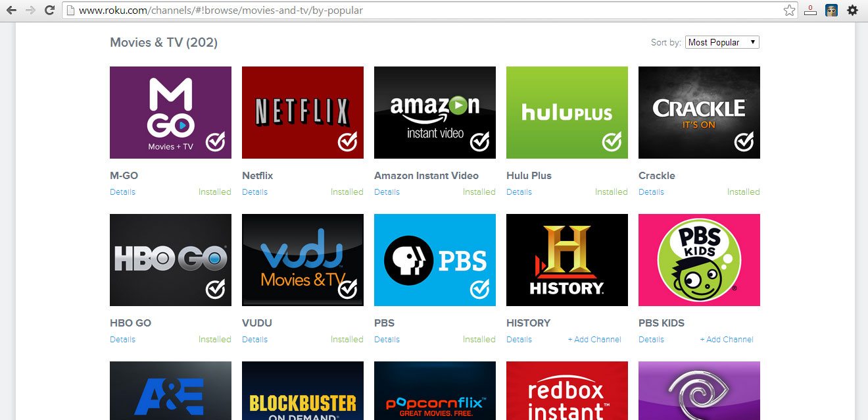
Task: Click the HISTORY channel title
Action: [x=528, y=323]
